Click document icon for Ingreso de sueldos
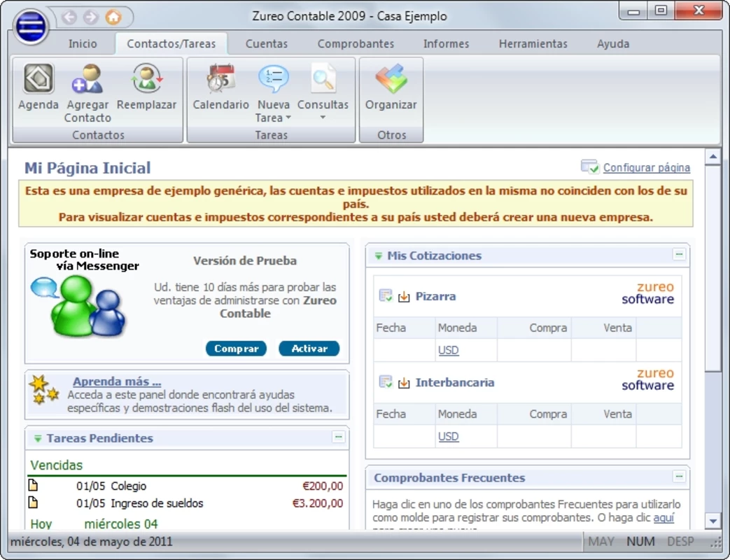This screenshot has height=560, width=730. tap(33, 503)
